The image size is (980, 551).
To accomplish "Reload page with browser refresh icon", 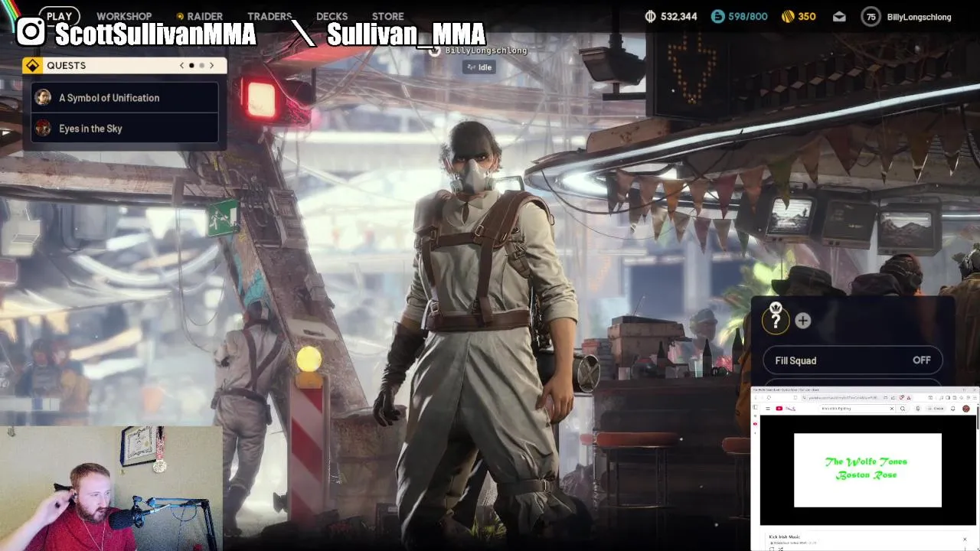I will click(769, 398).
